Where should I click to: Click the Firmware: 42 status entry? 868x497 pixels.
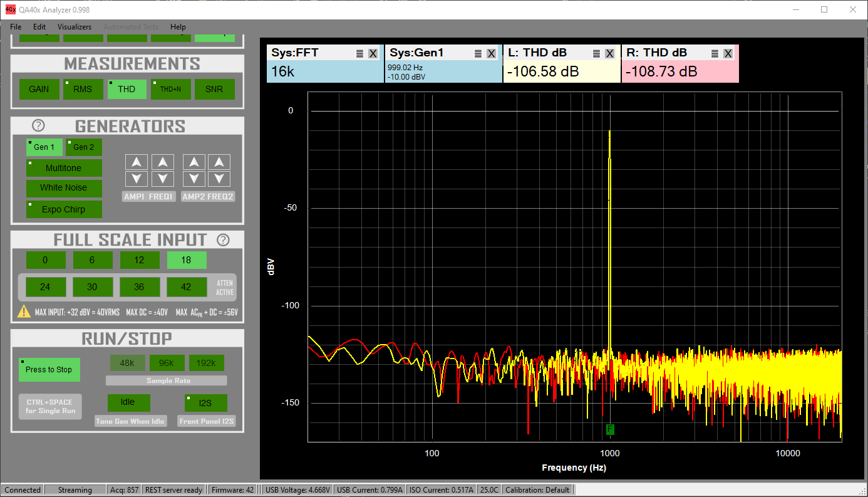233,490
